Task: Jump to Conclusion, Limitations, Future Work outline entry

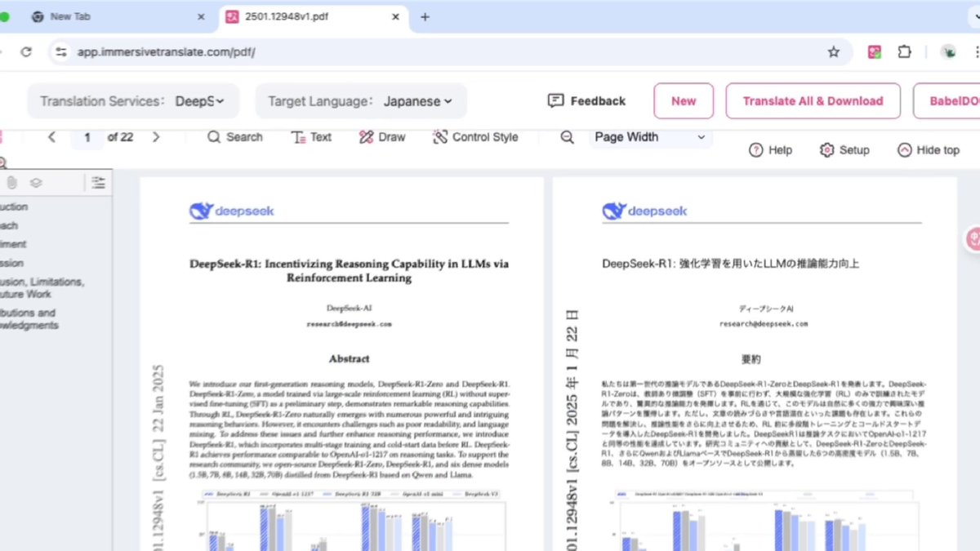Action: [x=42, y=287]
